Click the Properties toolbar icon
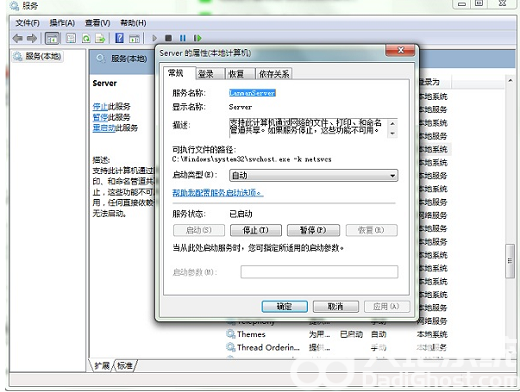Viewport: 520px width, 392px height. click(x=71, y=38)
